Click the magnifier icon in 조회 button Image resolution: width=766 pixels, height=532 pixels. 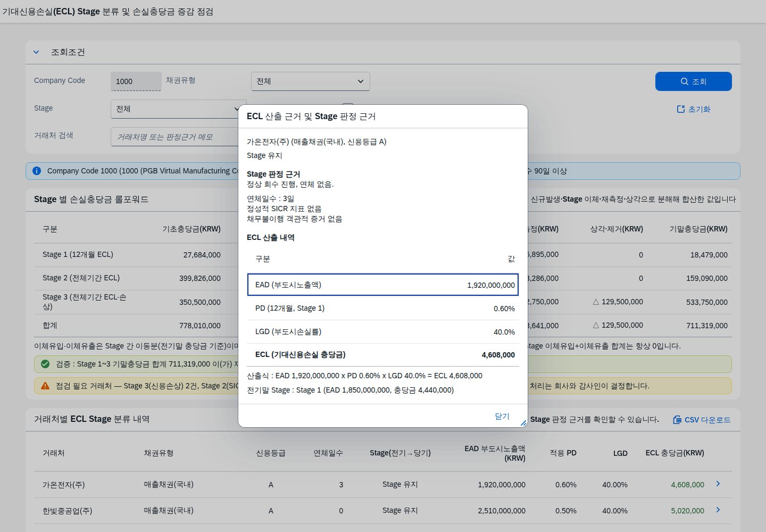(685, 81)
